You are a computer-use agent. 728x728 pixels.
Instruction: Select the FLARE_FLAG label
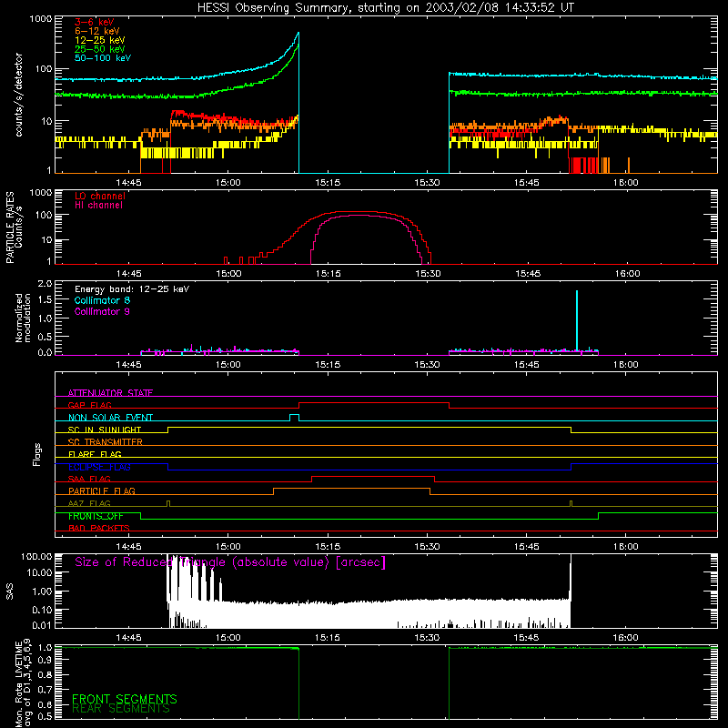(95, 454)
